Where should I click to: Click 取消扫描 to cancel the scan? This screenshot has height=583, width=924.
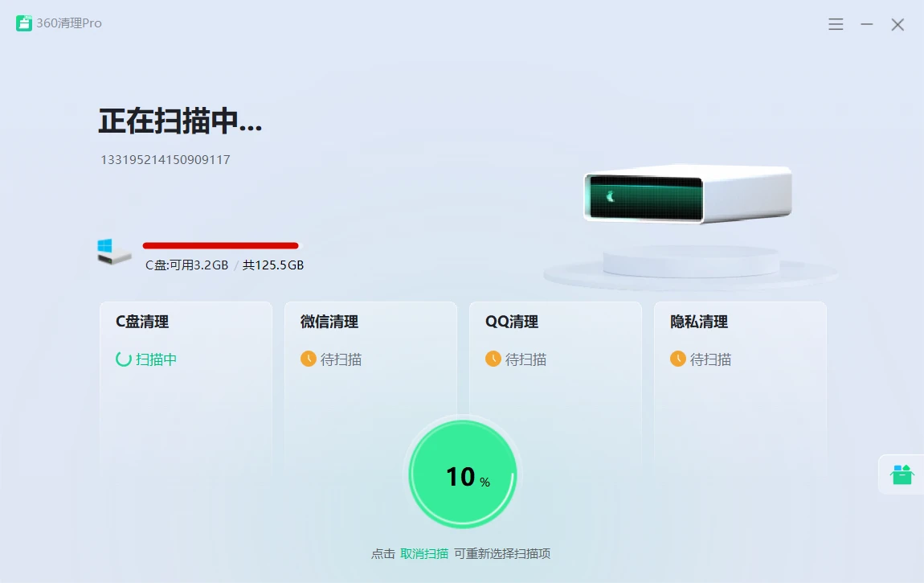click(x=424, y=554)
